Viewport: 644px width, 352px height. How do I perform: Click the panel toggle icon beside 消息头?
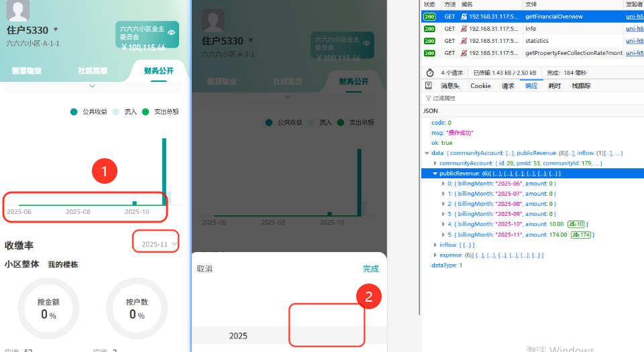(x=428, y=86)
